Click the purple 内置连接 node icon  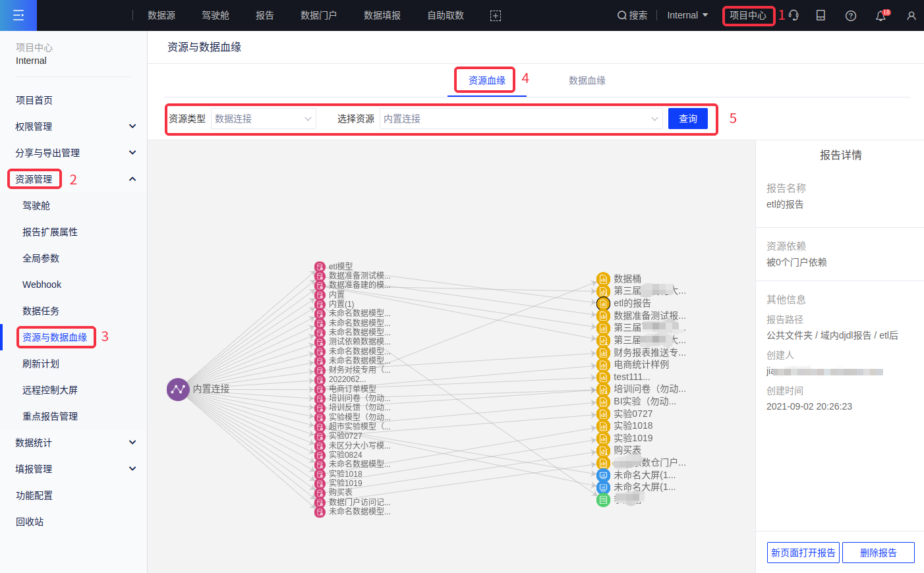(x=178, y=389)
